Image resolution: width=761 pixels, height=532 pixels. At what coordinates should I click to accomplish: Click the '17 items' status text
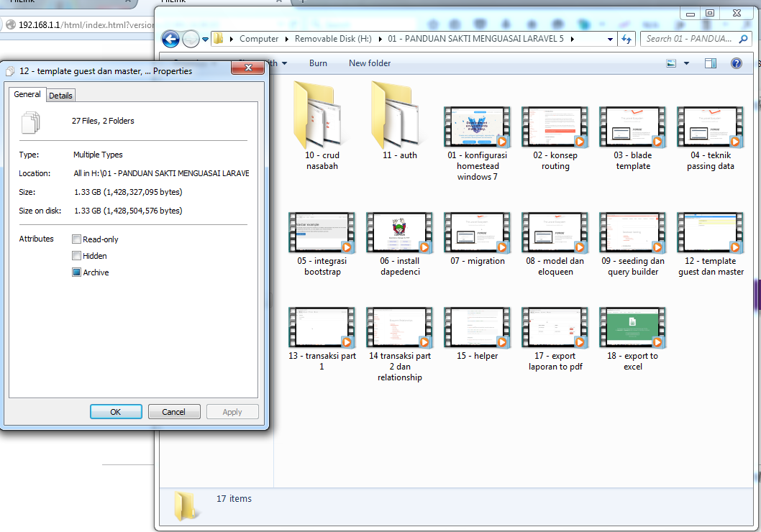(x=234, y=498)
